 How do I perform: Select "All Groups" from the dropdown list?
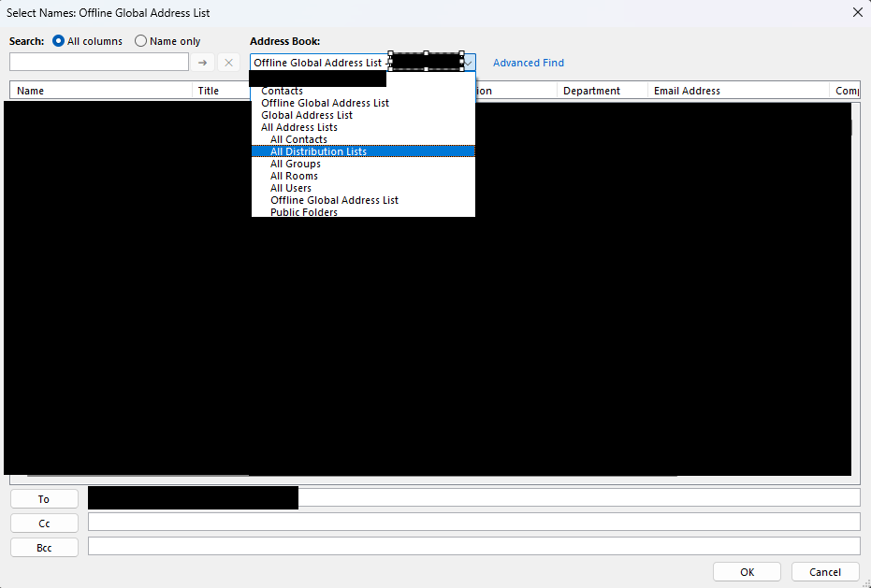tap(295, 164)
